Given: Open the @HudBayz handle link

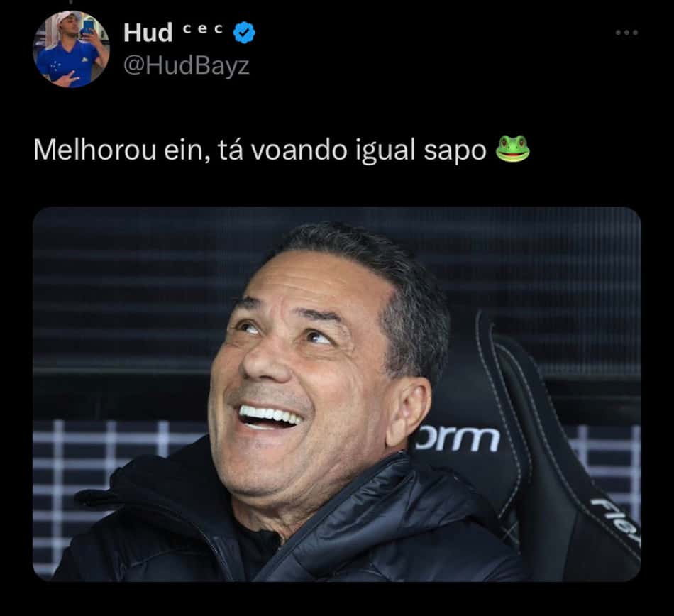Looking at the screenshot, I should pos(186,66).
